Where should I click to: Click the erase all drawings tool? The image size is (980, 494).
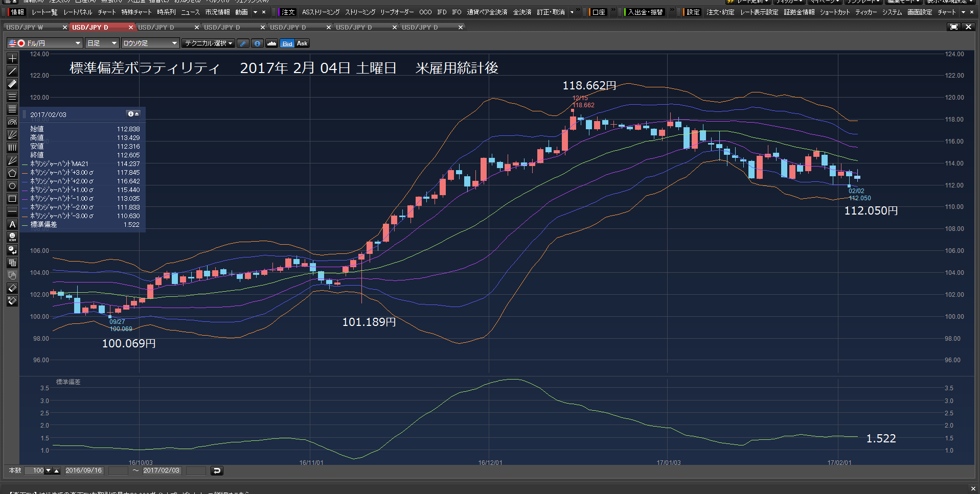click(12, 301)
